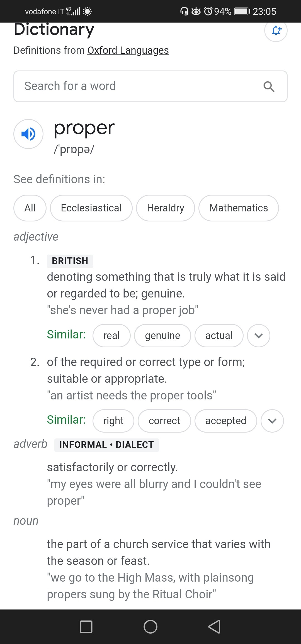Filter definitions by Ecclesiastical

tap(91, 208)
